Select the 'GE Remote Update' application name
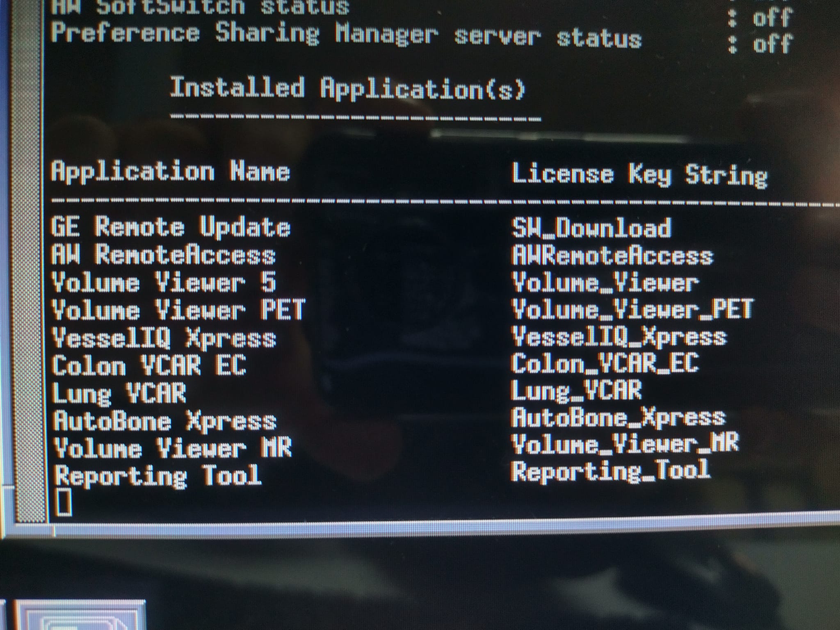Screen dimensions: 840x630 [x=171, y=228]
